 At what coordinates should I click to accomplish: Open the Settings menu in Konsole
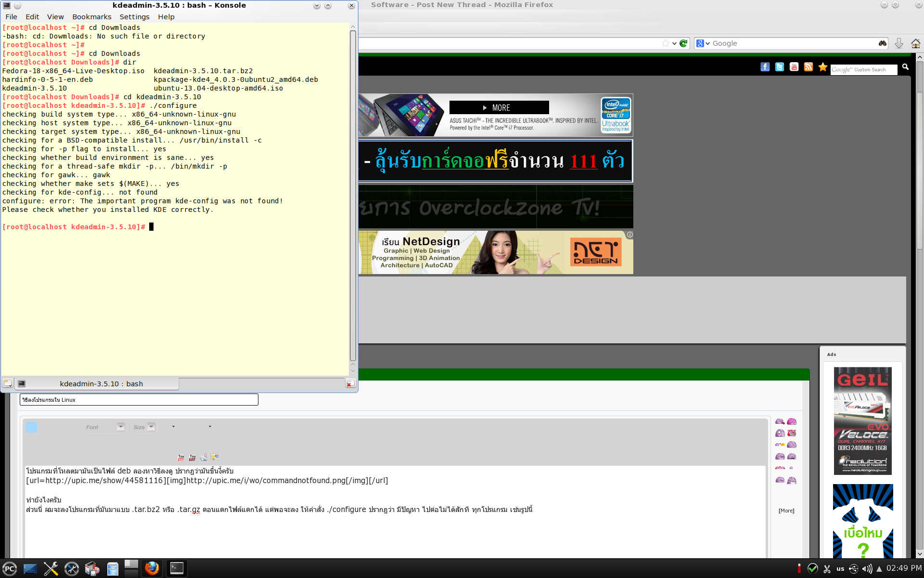(134, 17)
